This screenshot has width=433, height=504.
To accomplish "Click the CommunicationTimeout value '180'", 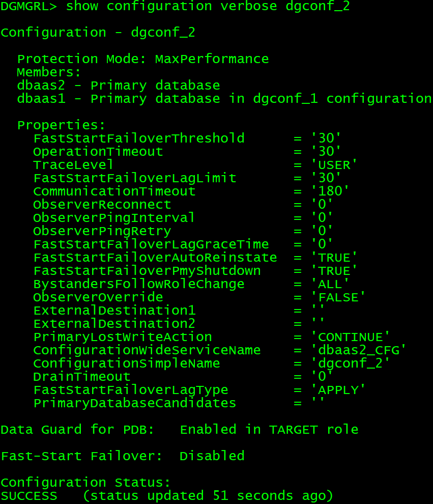I will click(x=330, y=191).
